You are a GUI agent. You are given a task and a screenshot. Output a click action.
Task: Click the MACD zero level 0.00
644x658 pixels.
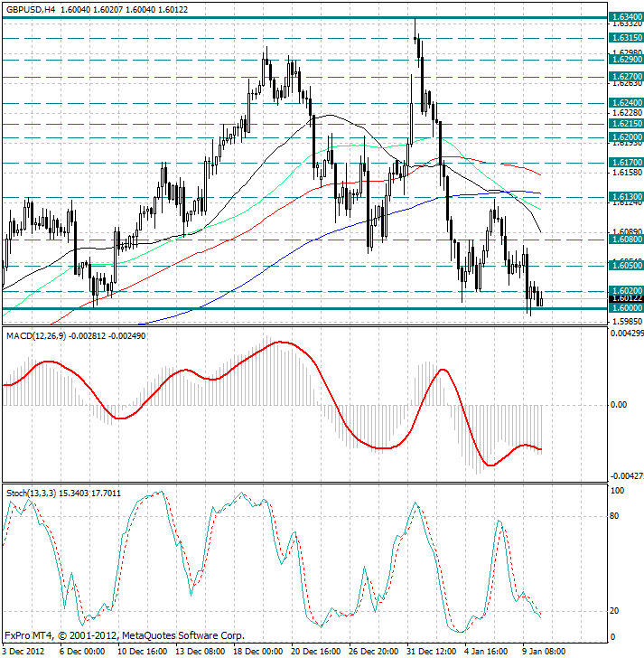pyautogui.click(x=619, y=405)
